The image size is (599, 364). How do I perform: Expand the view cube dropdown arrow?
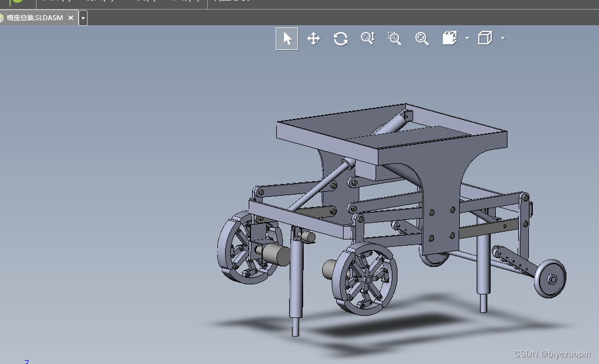[x=503, y=38]
